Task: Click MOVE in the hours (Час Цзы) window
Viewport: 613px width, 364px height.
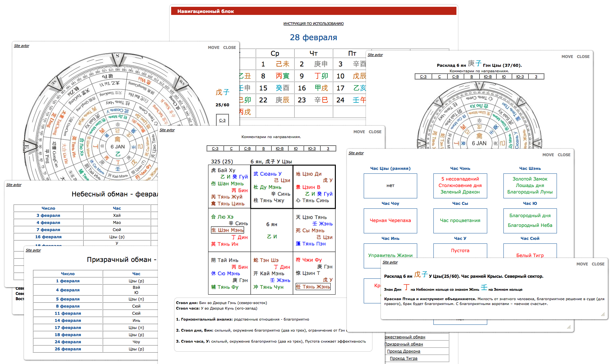Action: [548, 155]
